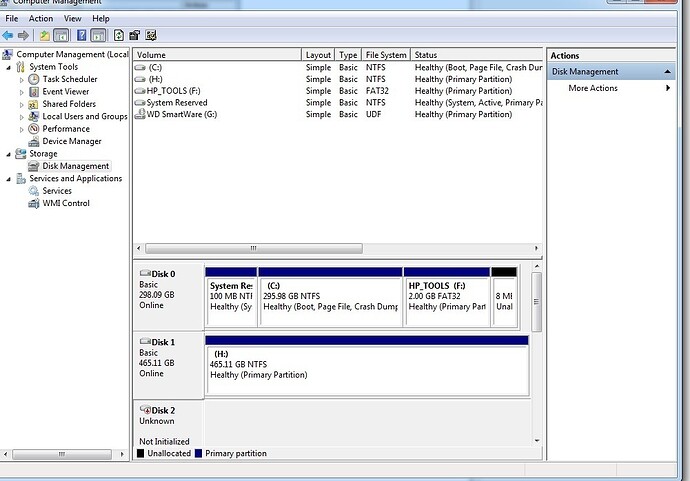This screenshot has width=690, height=481.
Task: Select the System Reserved volume row
Action: (x=338, y=103)
